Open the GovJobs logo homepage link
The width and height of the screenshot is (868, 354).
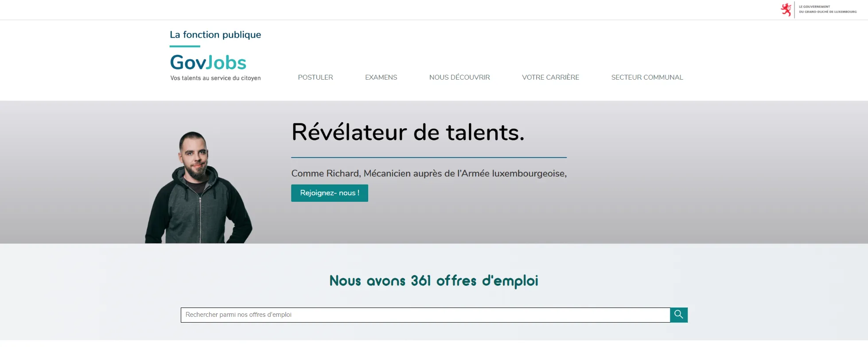click(x=208, y=63)
